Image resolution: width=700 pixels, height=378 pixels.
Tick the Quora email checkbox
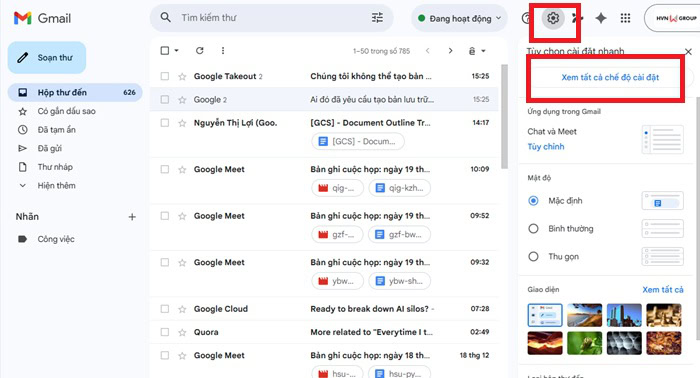point(165,332)
